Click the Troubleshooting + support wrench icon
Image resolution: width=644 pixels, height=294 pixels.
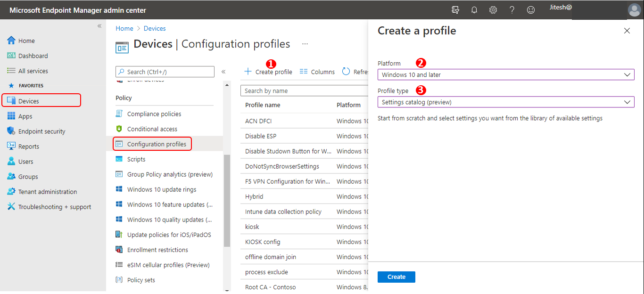11,206
